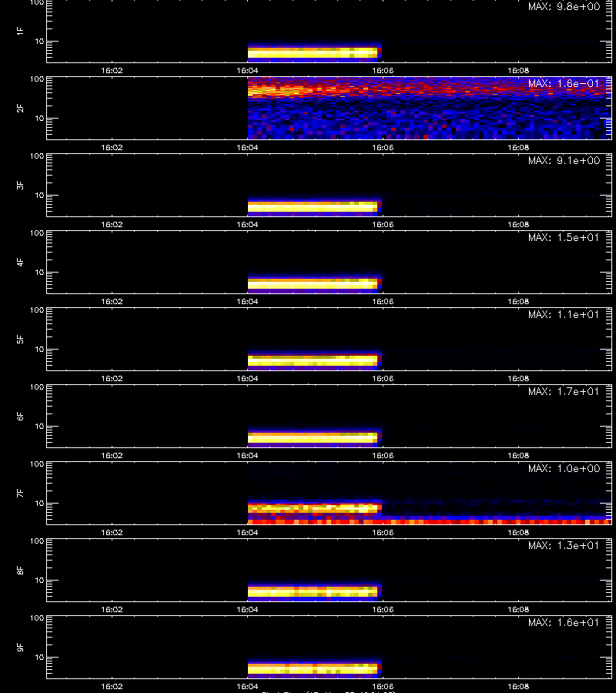Click the 16:02 time label below the 5F panel
Viewport: 616px width, 693px height.
[x=112, y=378]
